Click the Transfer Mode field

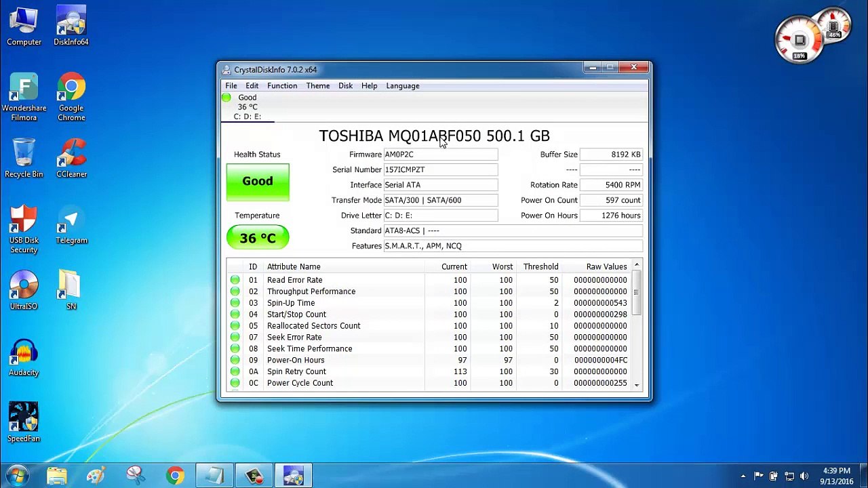[441, 200]
